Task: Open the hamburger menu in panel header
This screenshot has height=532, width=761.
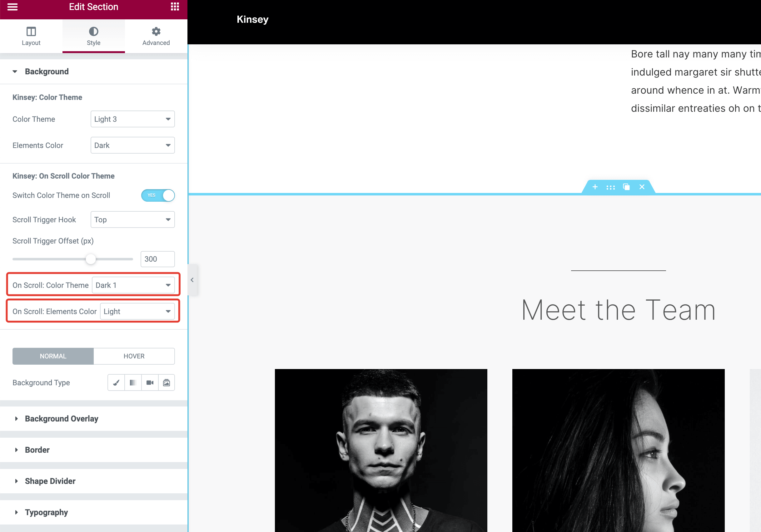Action: tap(12, 7)
